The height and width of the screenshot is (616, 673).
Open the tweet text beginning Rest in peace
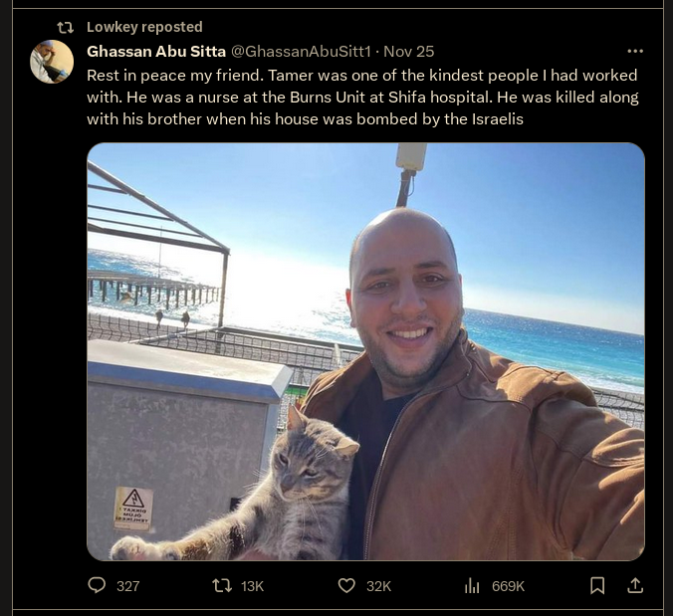[362, 97]
